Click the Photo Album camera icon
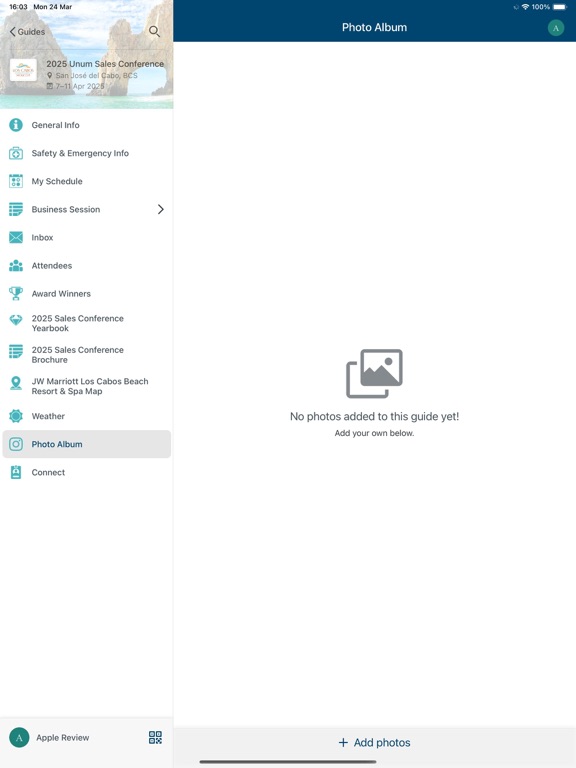576x768 pixels. pyautogui.click(x=16, y=444)
